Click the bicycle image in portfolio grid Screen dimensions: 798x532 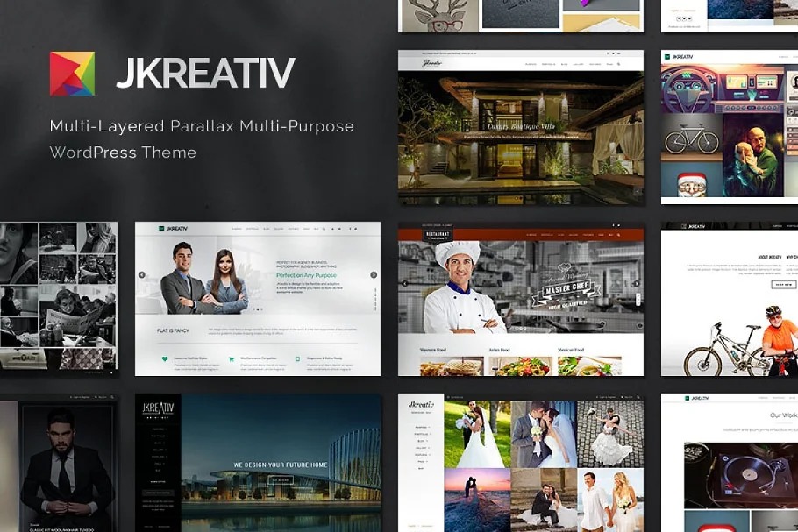691,140
